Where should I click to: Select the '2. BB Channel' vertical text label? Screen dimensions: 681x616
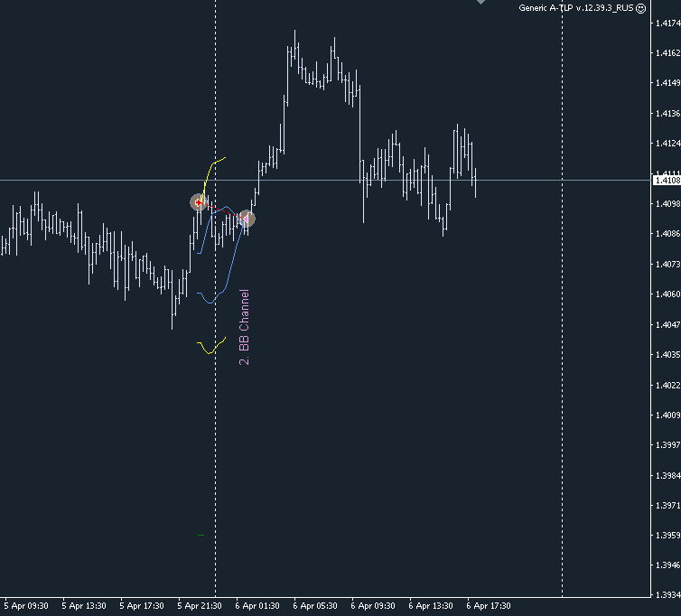tap(245, 327)
